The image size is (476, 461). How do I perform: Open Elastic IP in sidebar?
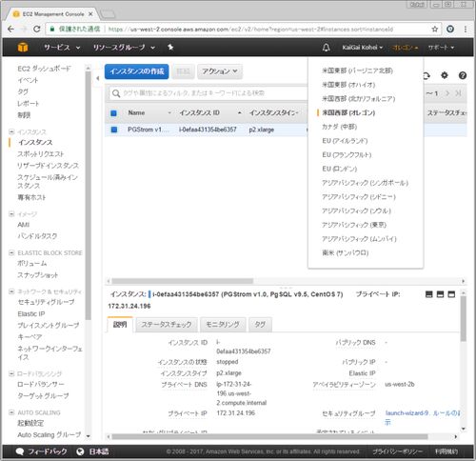(31, 313)
